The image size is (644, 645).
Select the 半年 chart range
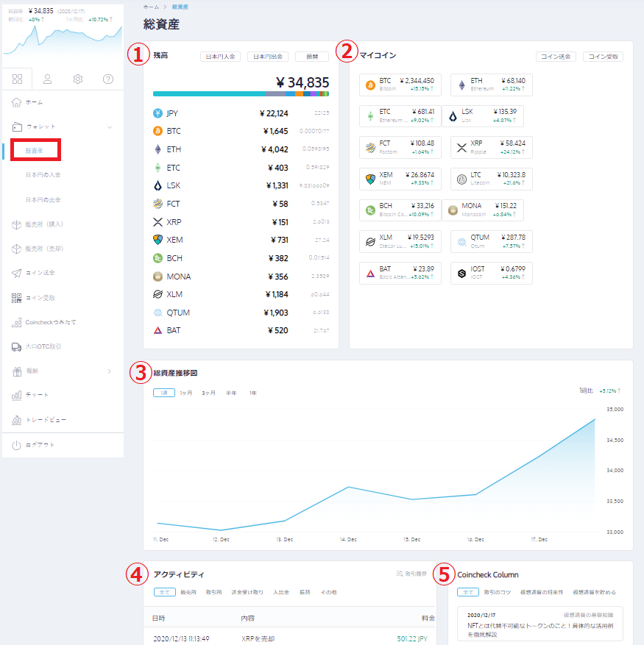pyautogui.click(x=231, y=393)
